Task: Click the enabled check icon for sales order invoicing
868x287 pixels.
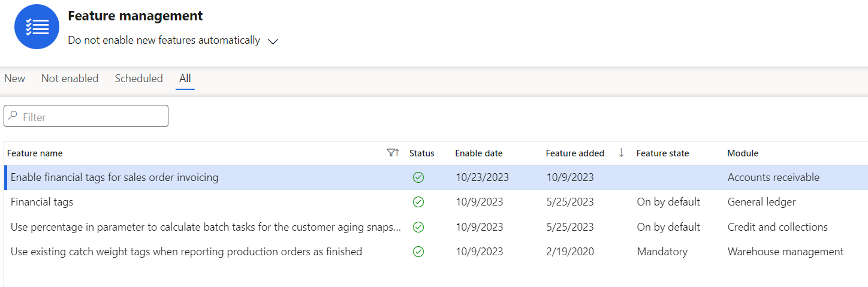Action: [418, 178]
